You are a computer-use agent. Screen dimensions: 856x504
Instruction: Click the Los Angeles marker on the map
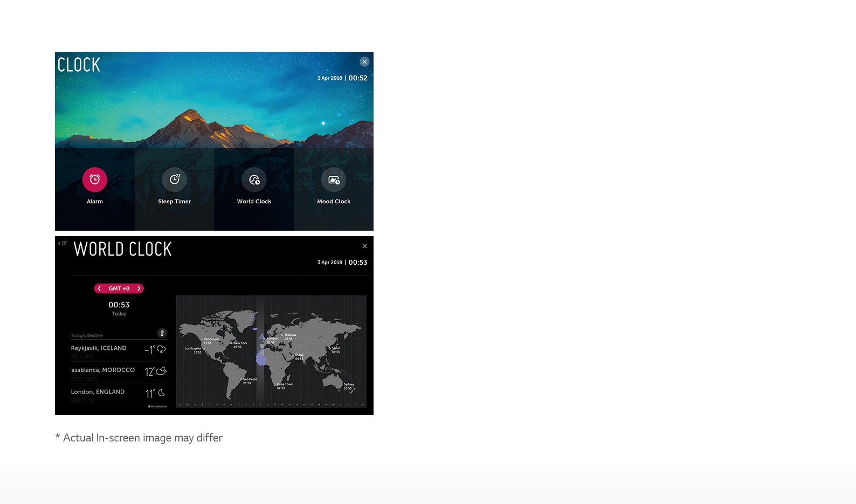coord(203,348)
